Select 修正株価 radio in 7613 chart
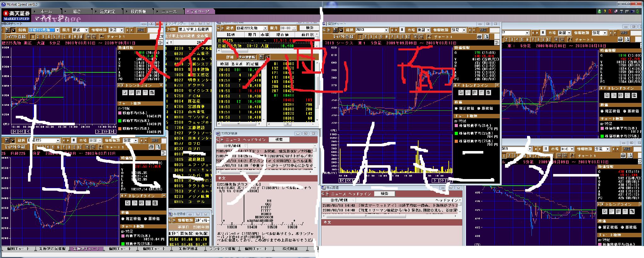This screenshot has height=258, width=644. [x=457, y=108]
